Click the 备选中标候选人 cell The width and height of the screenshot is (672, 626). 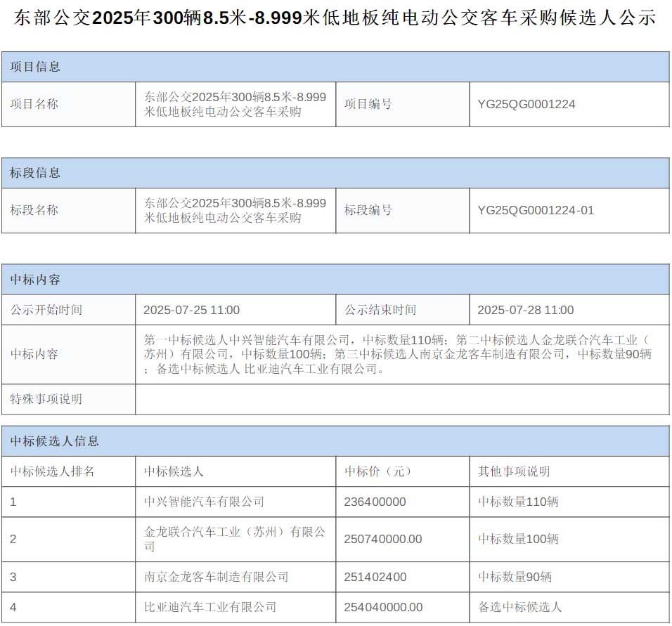click(569, 607)
